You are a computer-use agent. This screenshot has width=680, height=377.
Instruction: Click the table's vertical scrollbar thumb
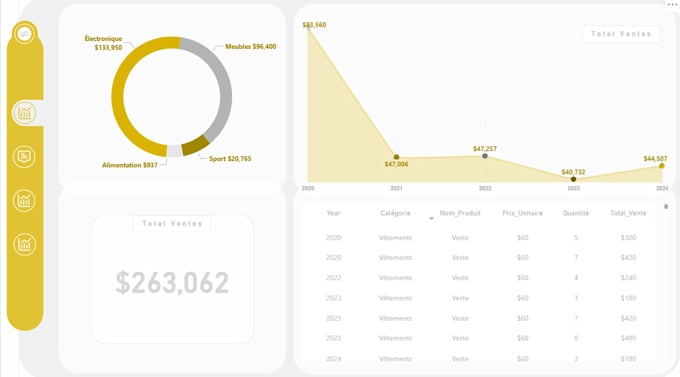666,207
